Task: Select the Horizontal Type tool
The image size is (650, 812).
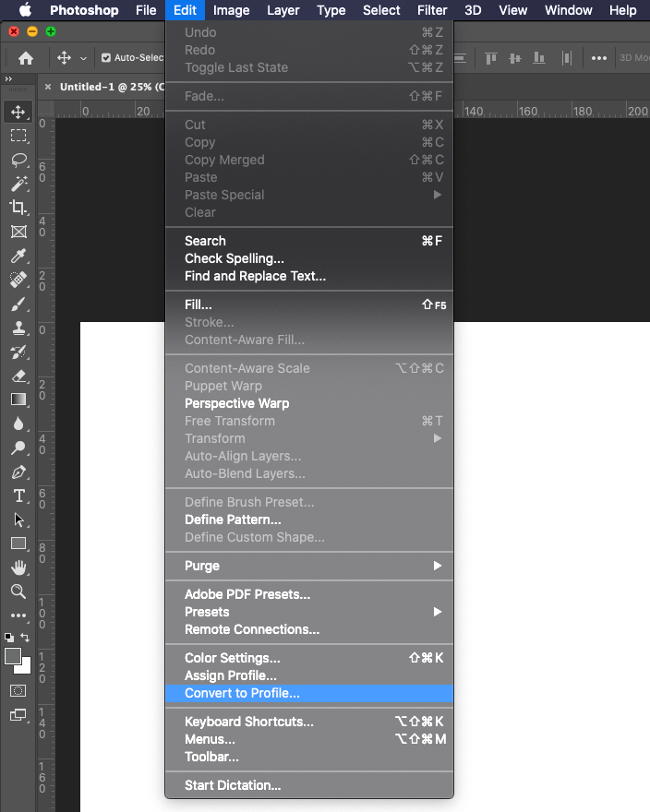Action: click(x=18, y=496)
